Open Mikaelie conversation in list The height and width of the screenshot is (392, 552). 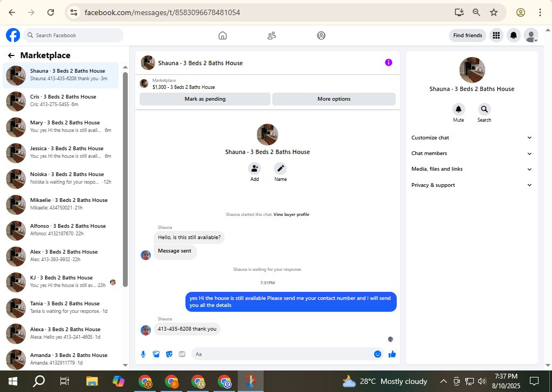(60, 204)
